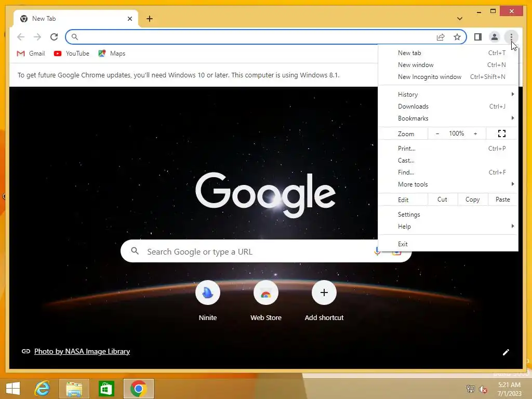Open the profile avatar icon
Image resolution: width=532 pixels, height=399 pixels.
tap(495, 37)
